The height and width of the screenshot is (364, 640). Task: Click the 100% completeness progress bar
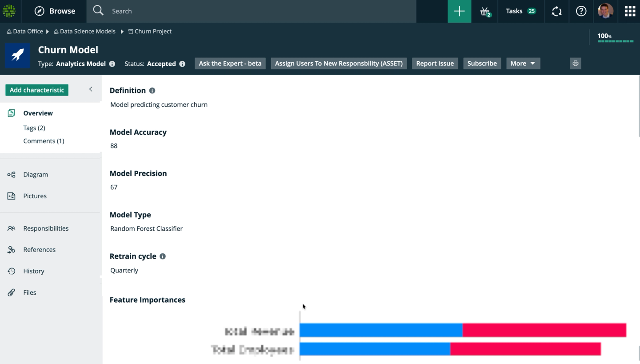(615, 41)
